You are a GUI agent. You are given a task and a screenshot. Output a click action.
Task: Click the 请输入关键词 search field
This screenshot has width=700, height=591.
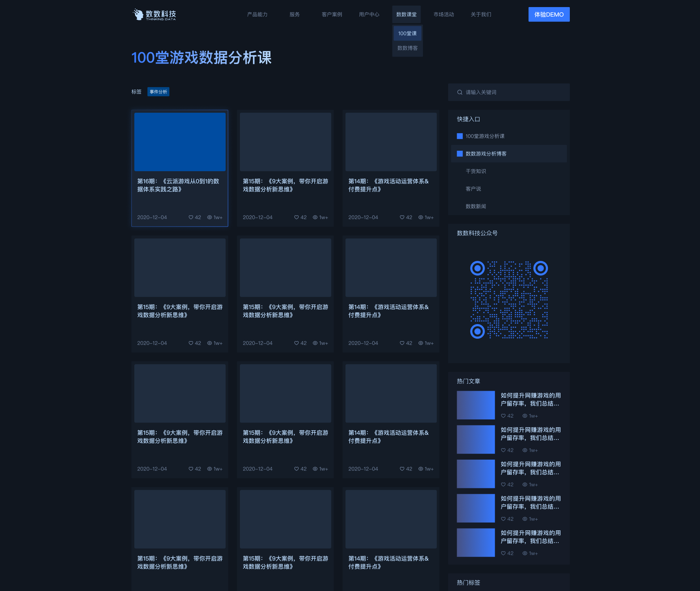tap(513, 92)
